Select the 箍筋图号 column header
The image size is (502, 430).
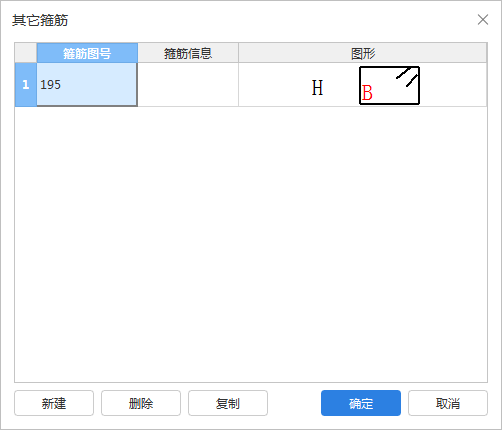coord(87,53)
